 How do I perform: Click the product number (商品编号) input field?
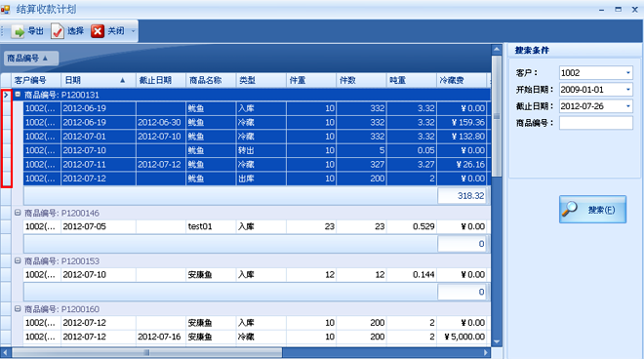point(596,123)
